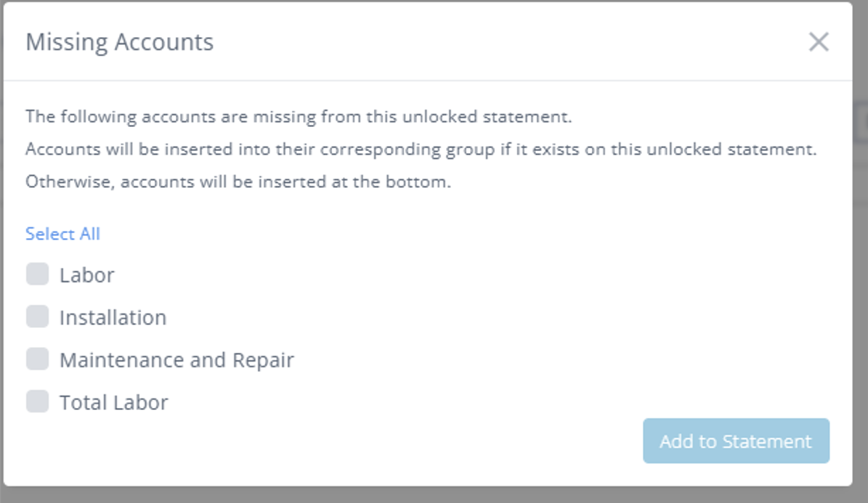Close the Missing Accounts dialog
Image resolution: width=868 pixels, height=503 pixels.
tap(819, 42)
